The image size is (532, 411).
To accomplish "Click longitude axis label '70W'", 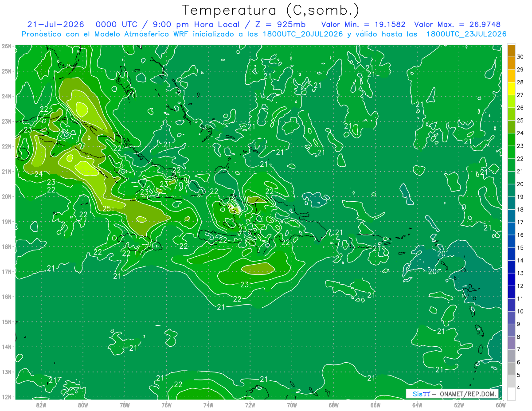I will coord(292,404).
